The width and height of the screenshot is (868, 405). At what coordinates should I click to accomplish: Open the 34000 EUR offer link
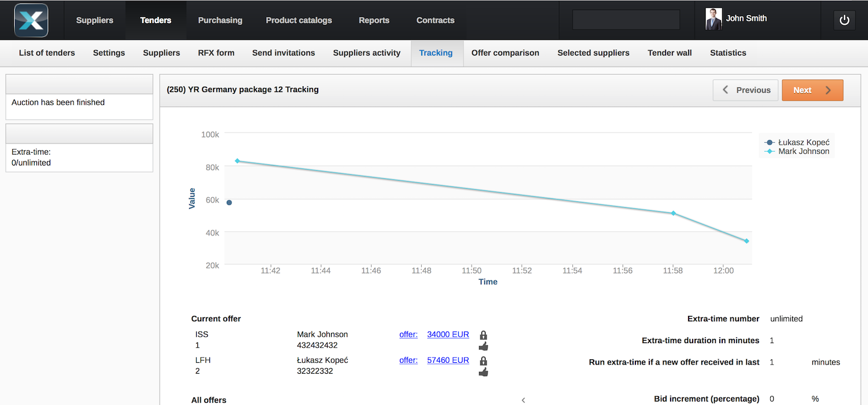click(x=448, y=334)
